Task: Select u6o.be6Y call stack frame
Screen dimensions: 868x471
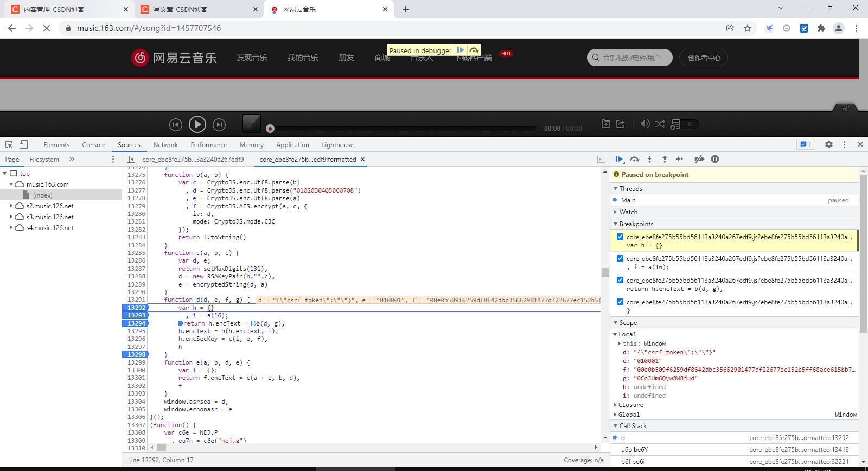Action: point(735,449)
